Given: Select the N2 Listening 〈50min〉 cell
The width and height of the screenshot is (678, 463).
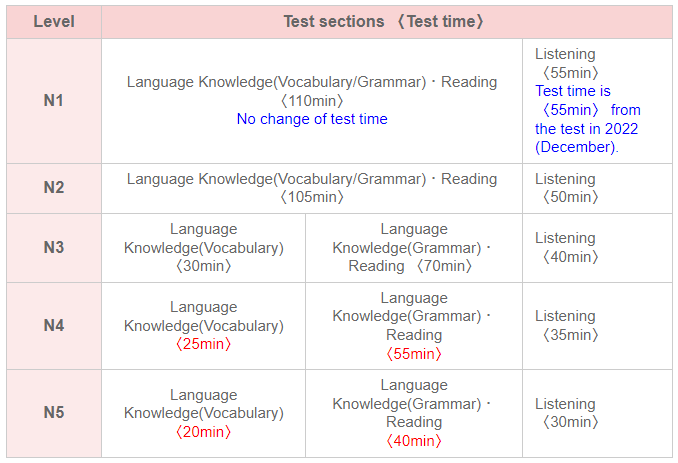Looking at the screenshot, I should pyautogui.click(x=566, y=188).
